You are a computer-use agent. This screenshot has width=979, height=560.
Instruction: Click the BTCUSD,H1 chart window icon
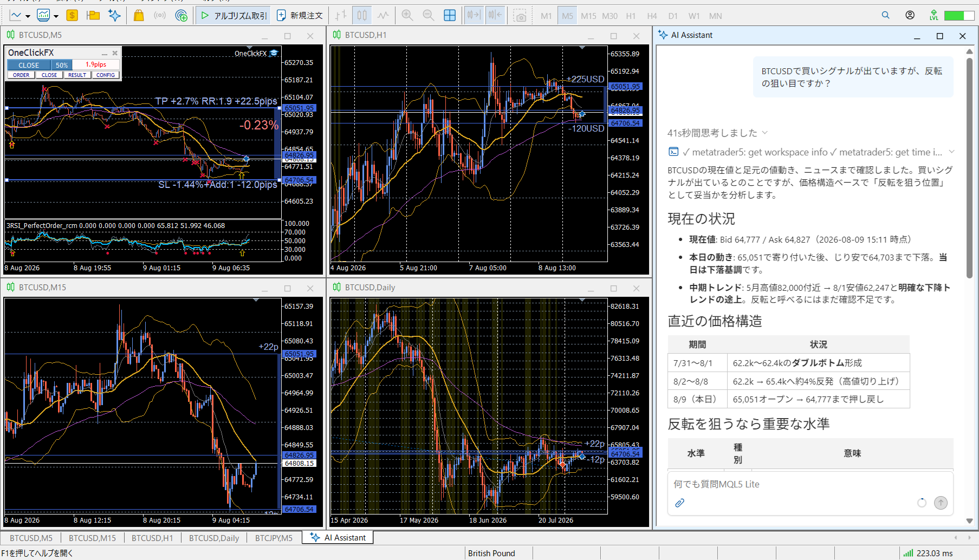click(337, 35)
